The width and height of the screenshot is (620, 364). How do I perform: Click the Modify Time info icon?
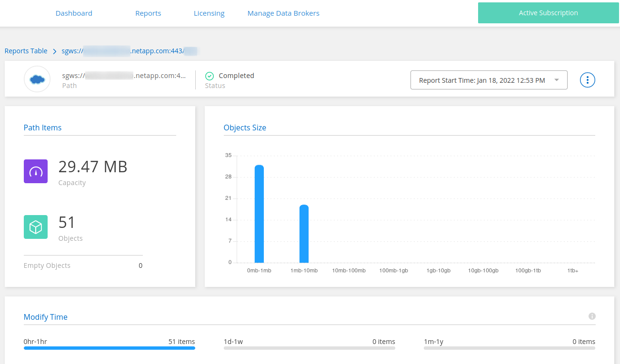(592, 316)
